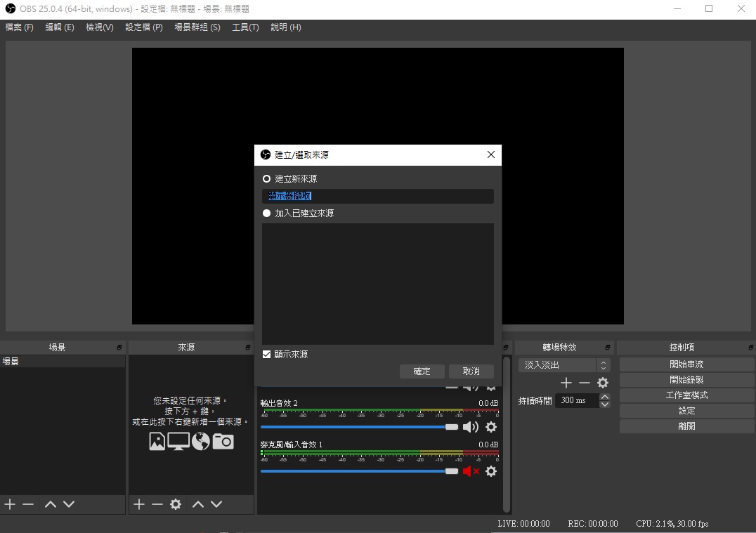
Task: Click 確定 button in the dialog
Action: 422,371
